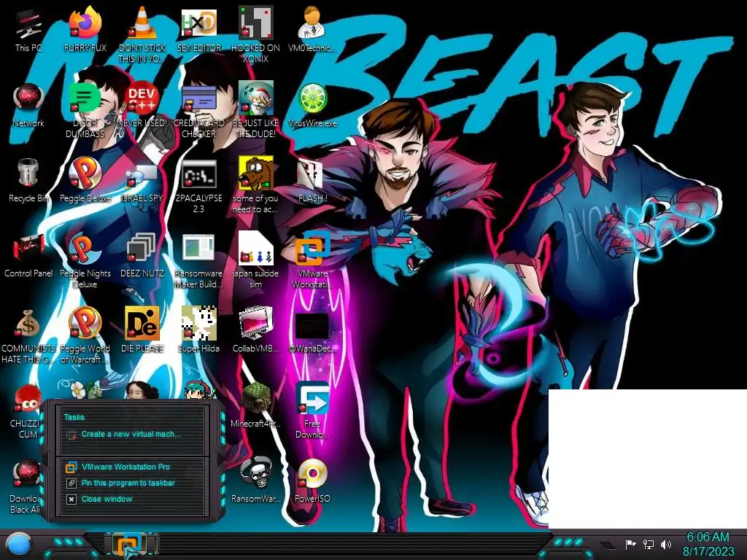Choose Create a new virtual mach... task
This screenshot has height=560, width=747.
(x=131, y=435)
